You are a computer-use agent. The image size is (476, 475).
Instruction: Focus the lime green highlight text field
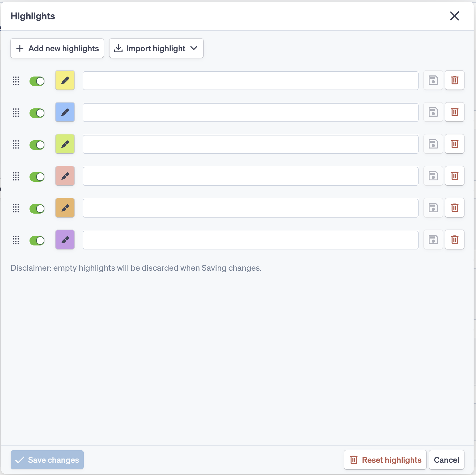click(x=250, y=144)
